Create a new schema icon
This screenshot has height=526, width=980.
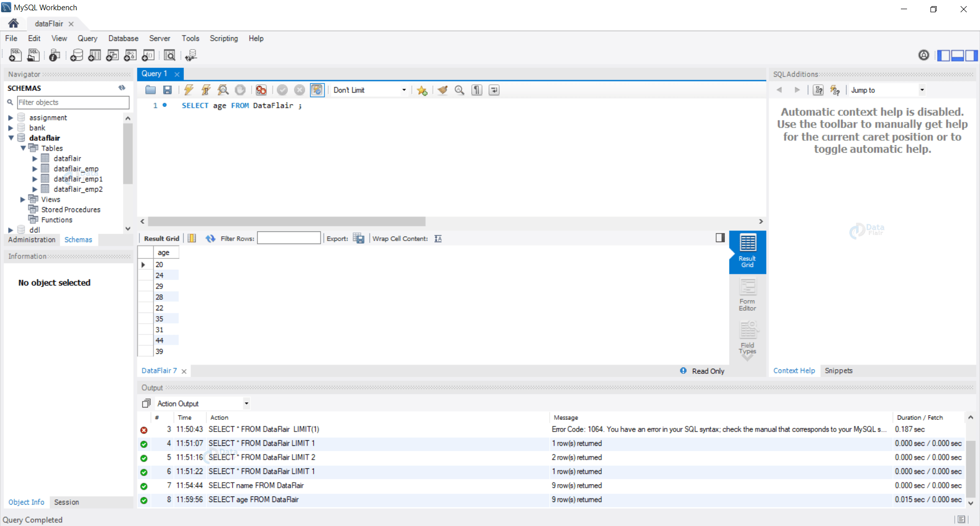(77, 55)
